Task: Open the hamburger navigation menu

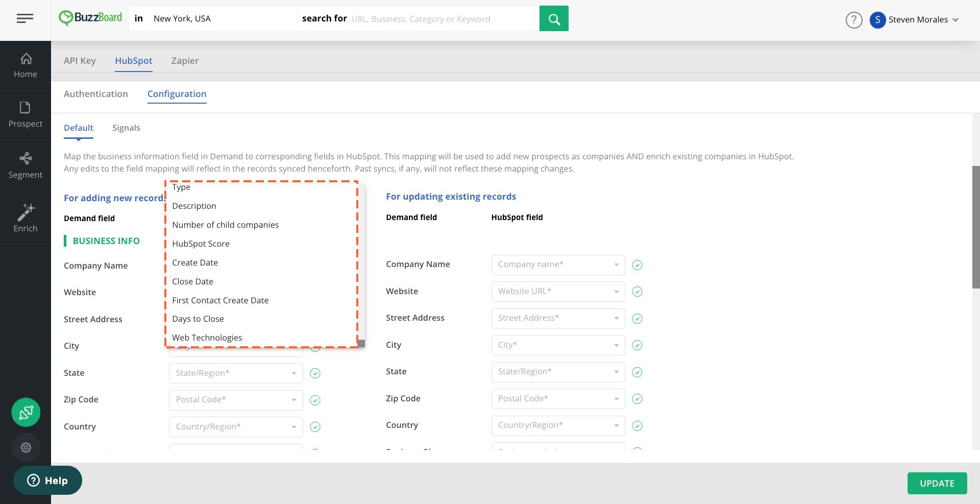Action: pyautogui.click(x=25, y=19)
